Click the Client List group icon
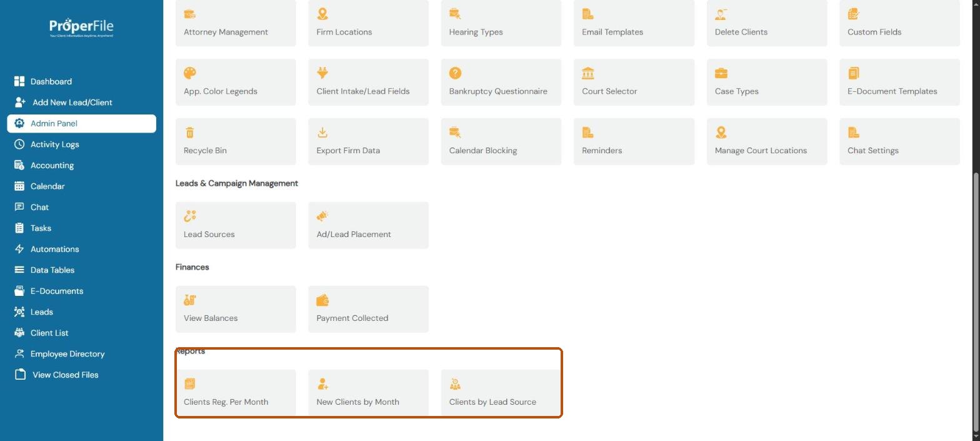The image size is (980, 441). coord(19,333)
